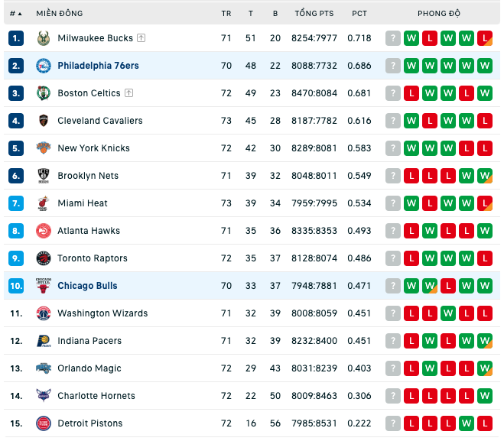The width and height of the screenshot is (504, 441).
Task: Sort table by the # rank column
Action: pos(15,14)
